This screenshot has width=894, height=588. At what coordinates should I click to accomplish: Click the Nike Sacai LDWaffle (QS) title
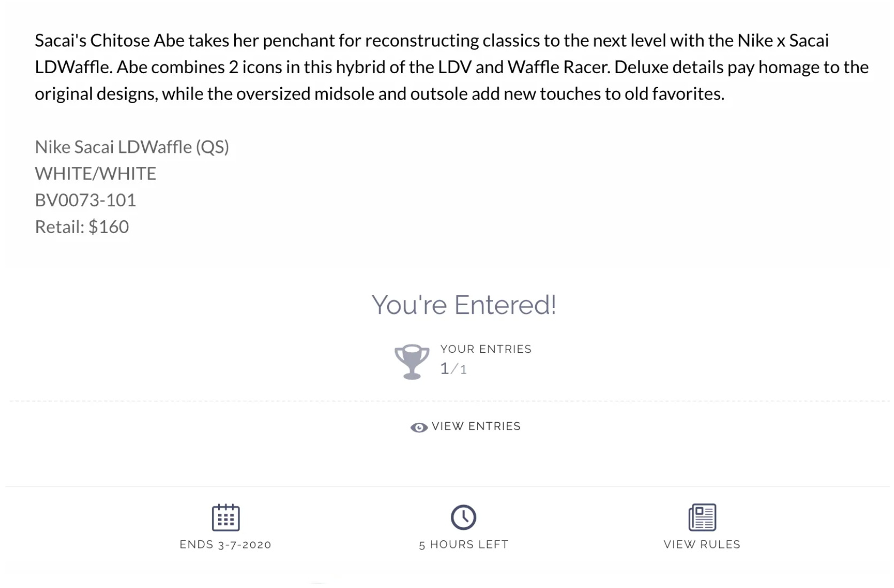[x=132, y=147]
